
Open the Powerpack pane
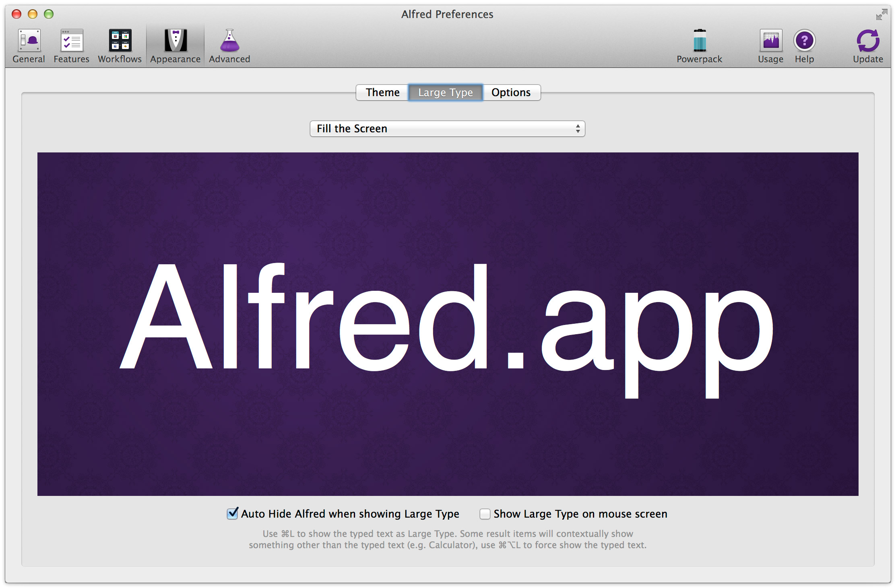point(699,46)
